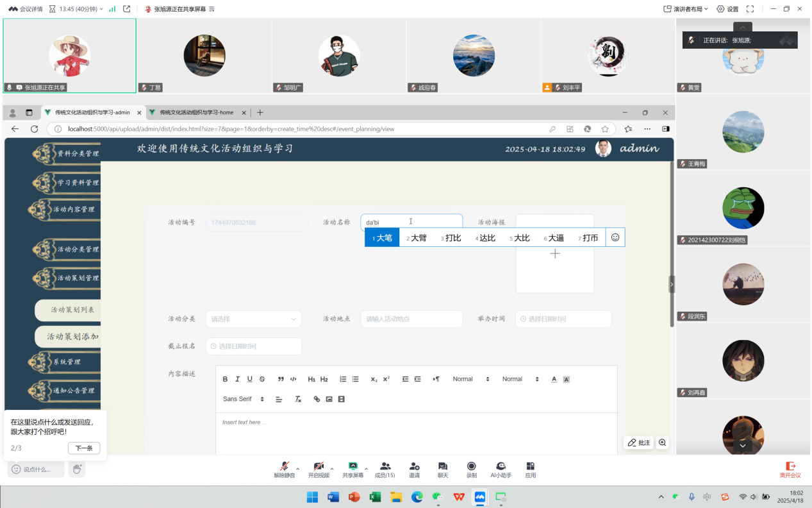Click the insert image icon in editor
Viewport: 812px width, 508px height.
point(329,399)
